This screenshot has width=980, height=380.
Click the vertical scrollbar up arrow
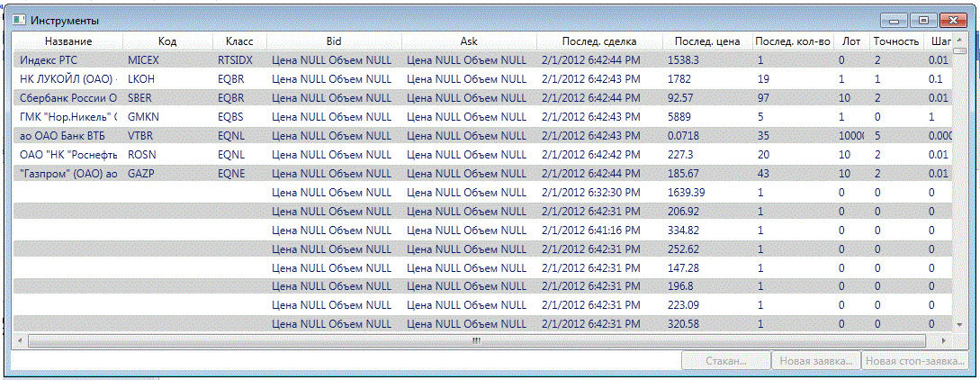click(x=959, y=40)
